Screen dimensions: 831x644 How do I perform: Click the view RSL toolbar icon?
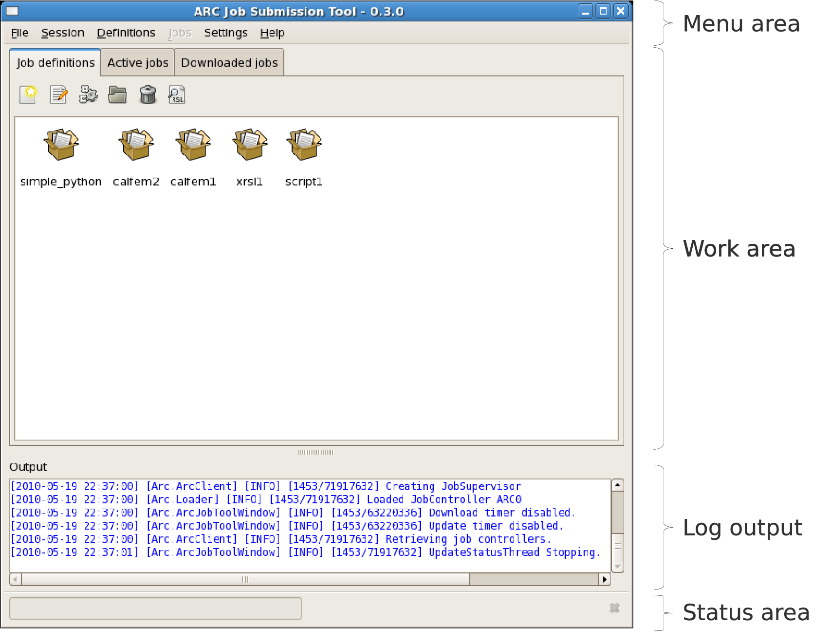[x=177, y=94]
